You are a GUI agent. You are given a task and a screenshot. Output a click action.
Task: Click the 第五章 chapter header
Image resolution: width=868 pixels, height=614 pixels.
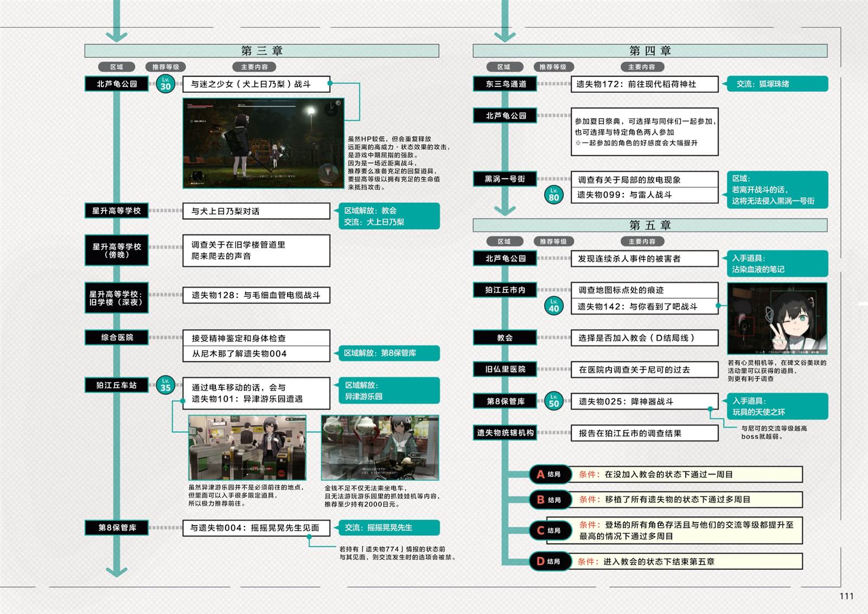click(x=650, y=225)
